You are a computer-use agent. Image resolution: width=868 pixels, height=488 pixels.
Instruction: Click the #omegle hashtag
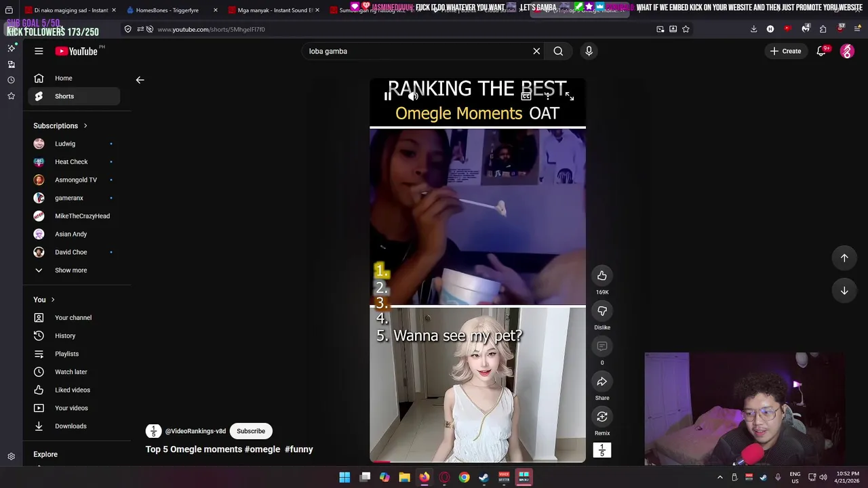(x=262, y=449)
